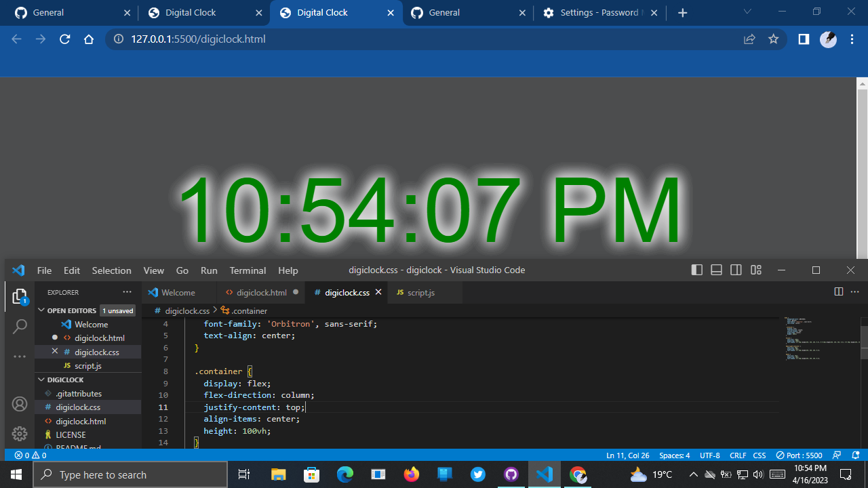Open the Terminal menu in VS Code
Viewport: 868px width, 488px height.
[248, 270]
